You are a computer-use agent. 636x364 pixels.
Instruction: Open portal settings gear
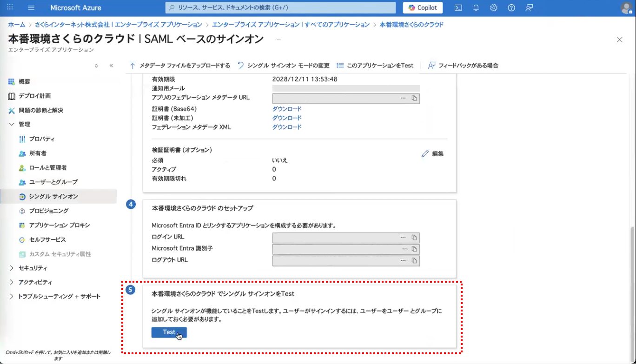[493, 8]
